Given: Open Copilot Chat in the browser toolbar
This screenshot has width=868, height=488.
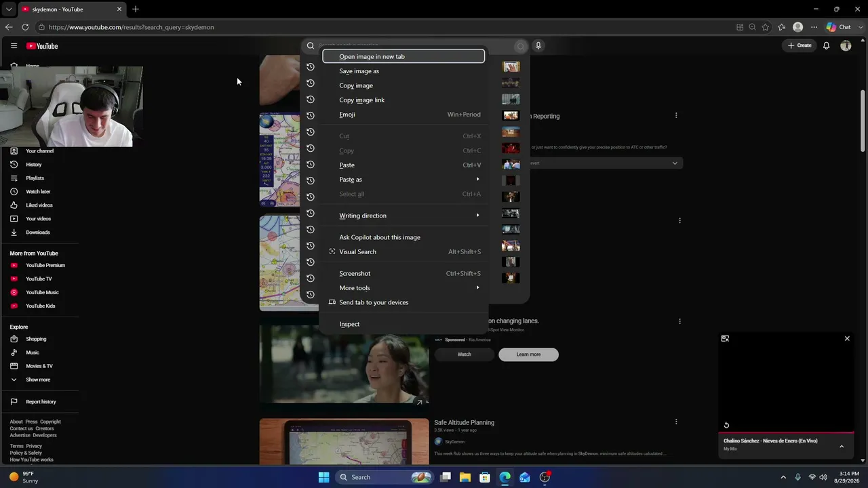Looking at the screenshot, I should (x=838, y=27).
